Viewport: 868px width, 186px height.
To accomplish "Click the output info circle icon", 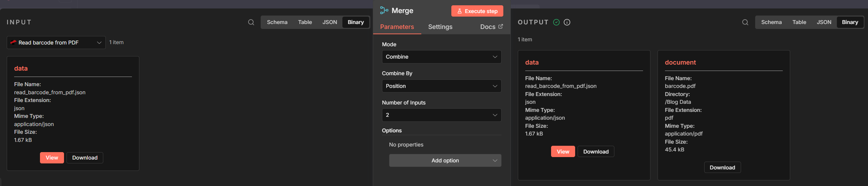I will point(567,22).
